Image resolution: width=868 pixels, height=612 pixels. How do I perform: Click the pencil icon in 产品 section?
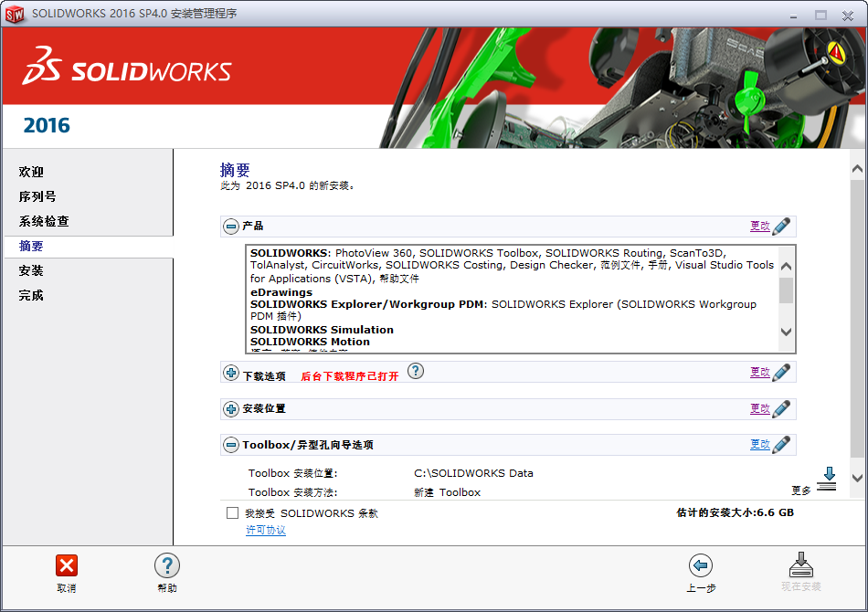781,226
